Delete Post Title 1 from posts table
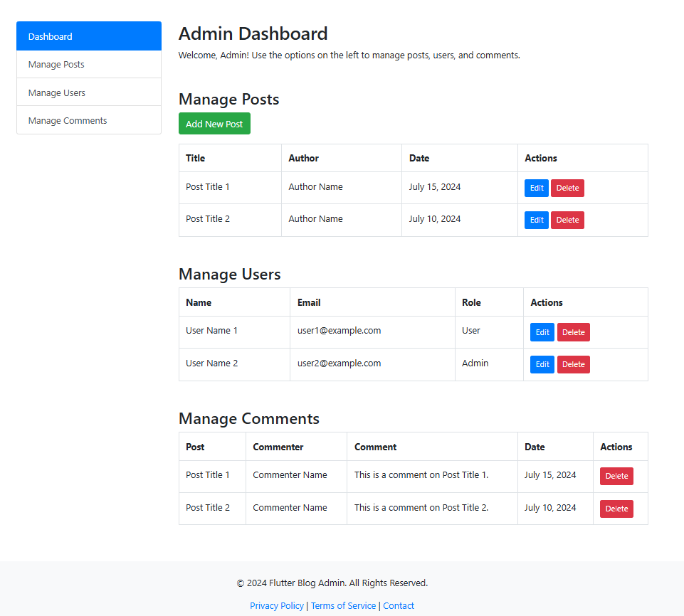The image size is (684, 616). point(567,188)
